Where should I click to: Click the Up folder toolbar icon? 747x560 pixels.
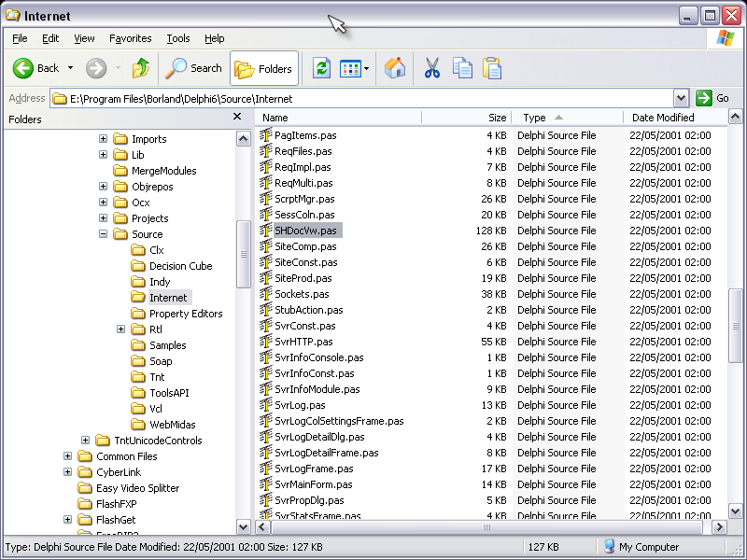point(140,68)
